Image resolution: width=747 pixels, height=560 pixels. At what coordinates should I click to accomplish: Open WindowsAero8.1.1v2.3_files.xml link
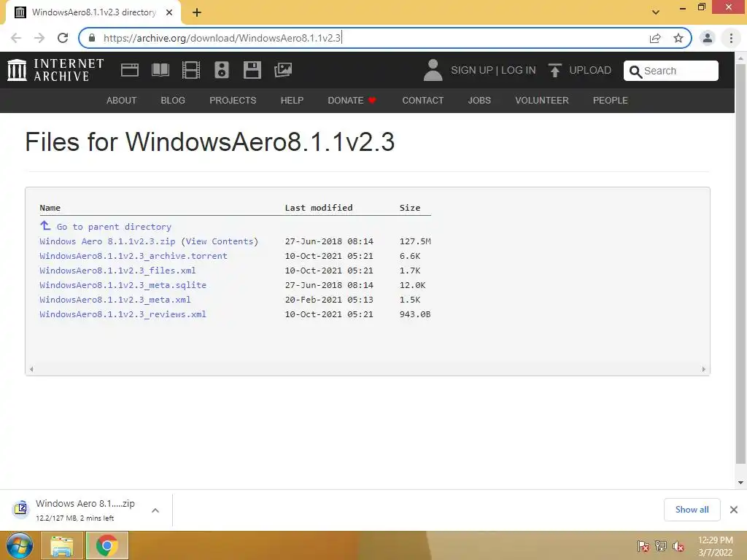pyautogui.click(x=117, y=271)
